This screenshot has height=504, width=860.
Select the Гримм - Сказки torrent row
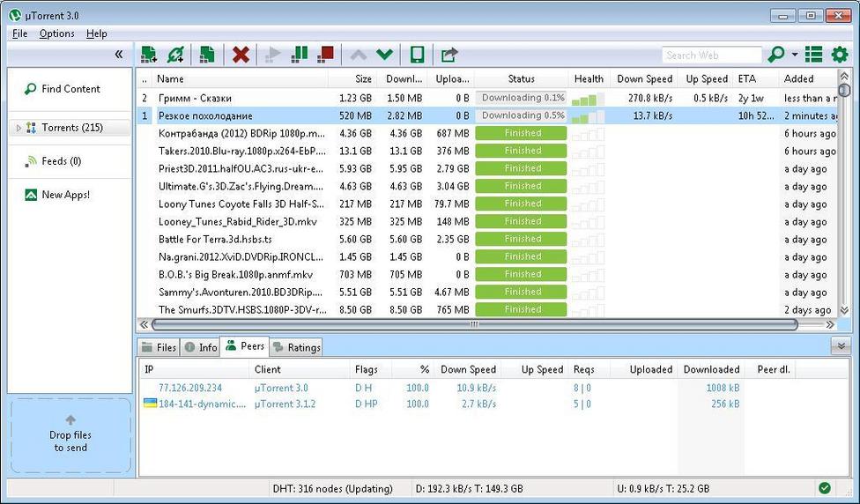coord(487,98)
